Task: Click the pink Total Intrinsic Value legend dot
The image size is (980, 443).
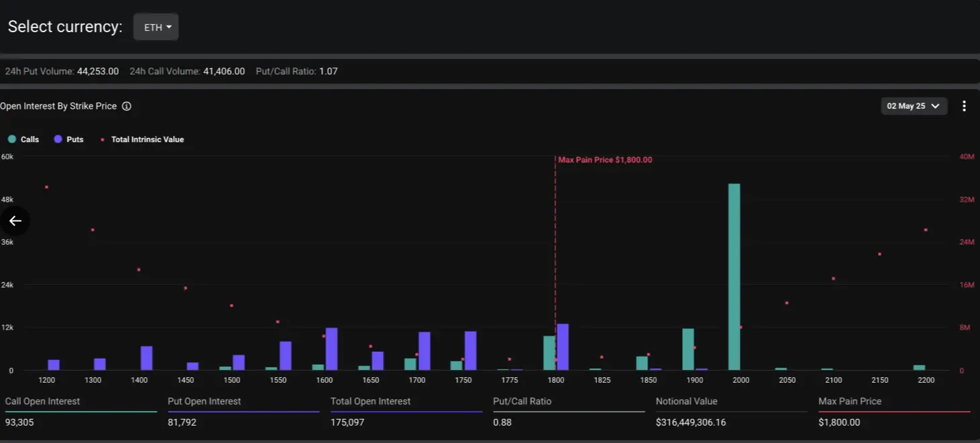Action: click(102, 139)
